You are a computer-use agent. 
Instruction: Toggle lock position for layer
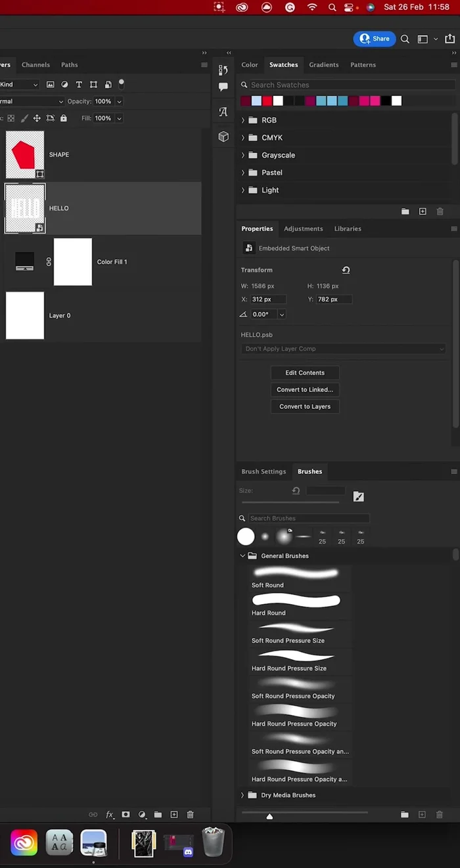(x=37, y=118)
